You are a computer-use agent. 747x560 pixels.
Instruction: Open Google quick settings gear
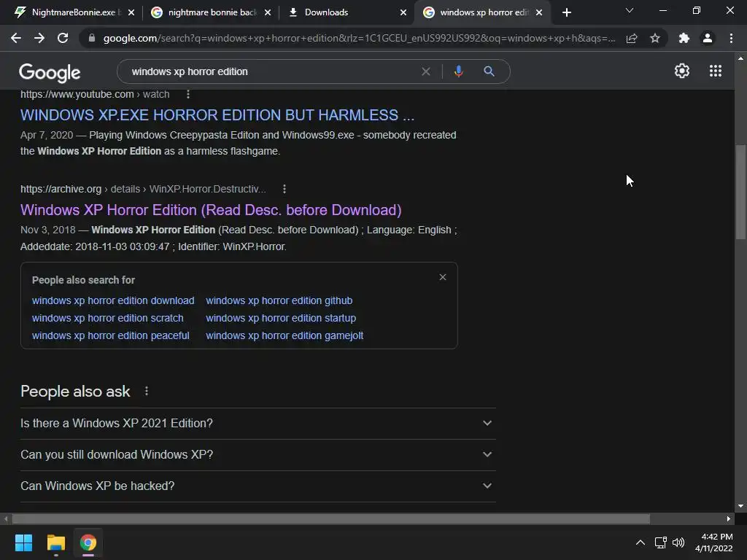(682, 71)
